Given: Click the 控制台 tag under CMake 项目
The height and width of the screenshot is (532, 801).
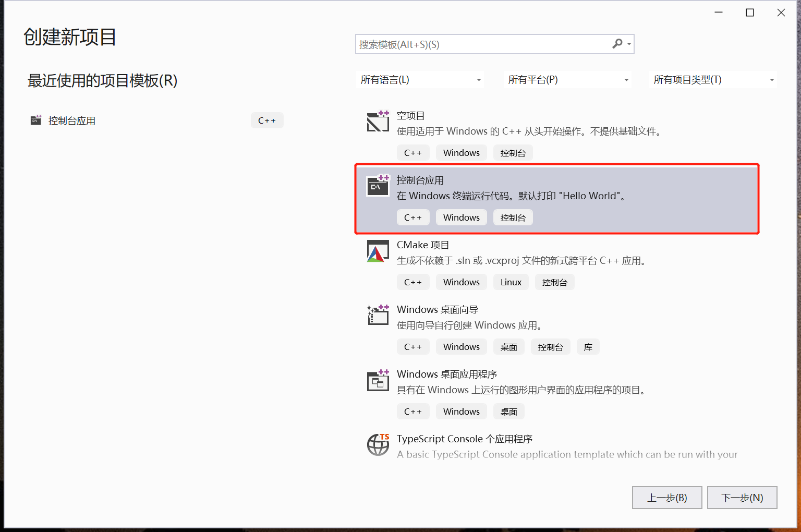Looking at the screenshot, I should 555,282.
